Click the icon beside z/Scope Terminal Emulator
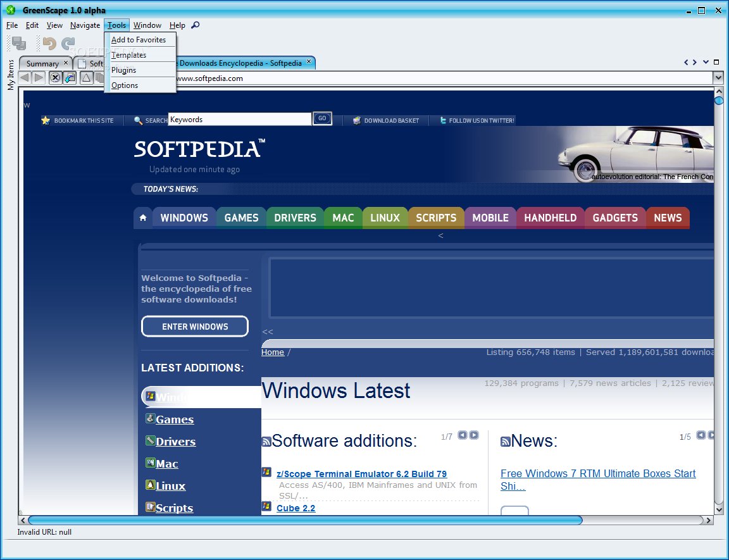729x560 pixels. tap(266, 472)
